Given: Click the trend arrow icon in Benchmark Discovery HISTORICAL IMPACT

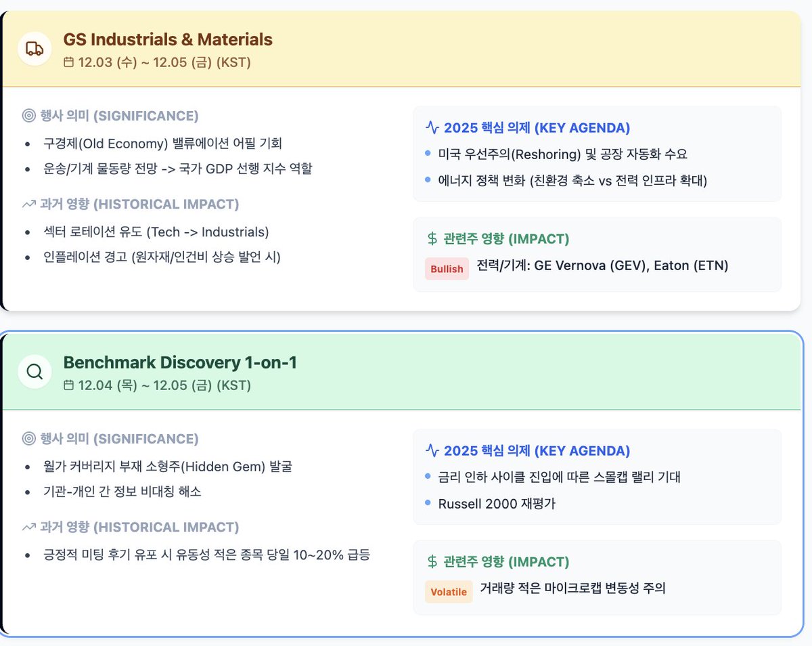Looking at the screenshot, I should pyautogui.click(x=28, y=527).
